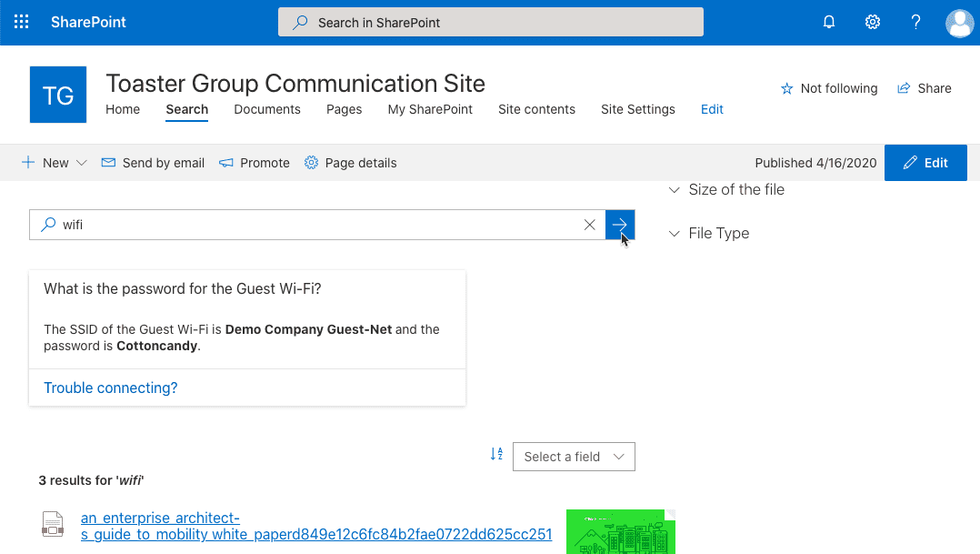Image resolution: width=980 pixels, height=554 pixels.
Task: Clear the wifi search with X
Action: [x=589, y=225]
